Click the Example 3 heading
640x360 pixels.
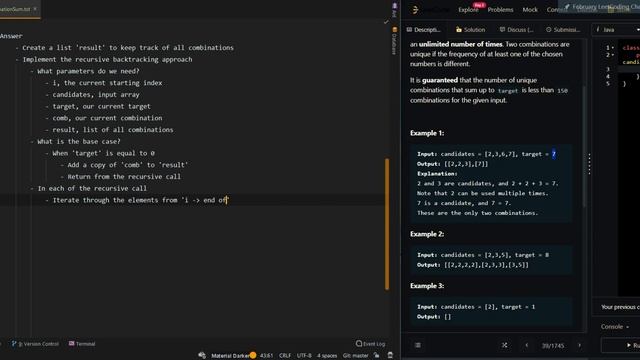(427, 286)
